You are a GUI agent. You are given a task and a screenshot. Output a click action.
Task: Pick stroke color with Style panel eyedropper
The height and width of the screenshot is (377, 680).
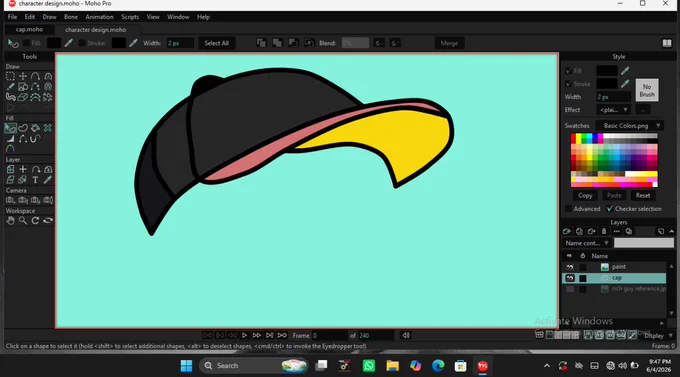click(625, 84)
